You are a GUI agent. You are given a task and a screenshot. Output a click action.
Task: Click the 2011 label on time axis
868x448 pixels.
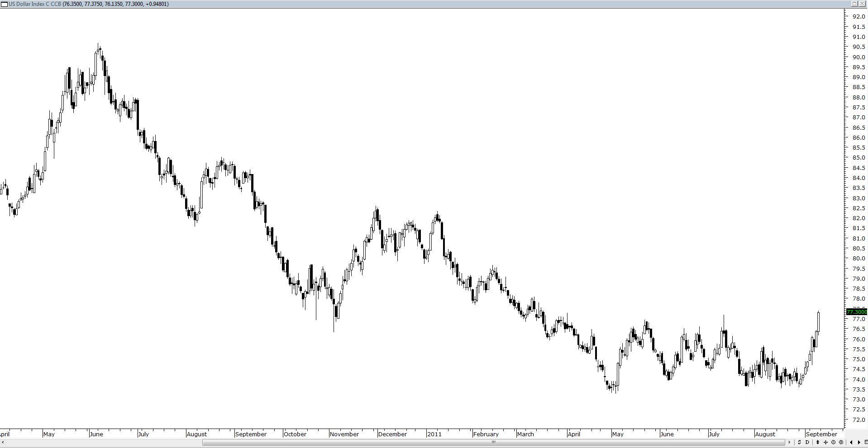point(435,434)
